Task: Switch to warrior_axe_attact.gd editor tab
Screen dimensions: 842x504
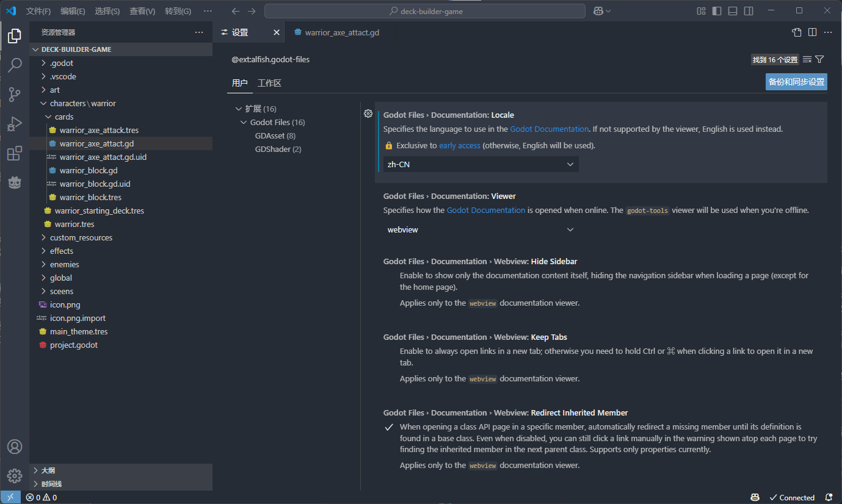Action: [x=341, y=32]
